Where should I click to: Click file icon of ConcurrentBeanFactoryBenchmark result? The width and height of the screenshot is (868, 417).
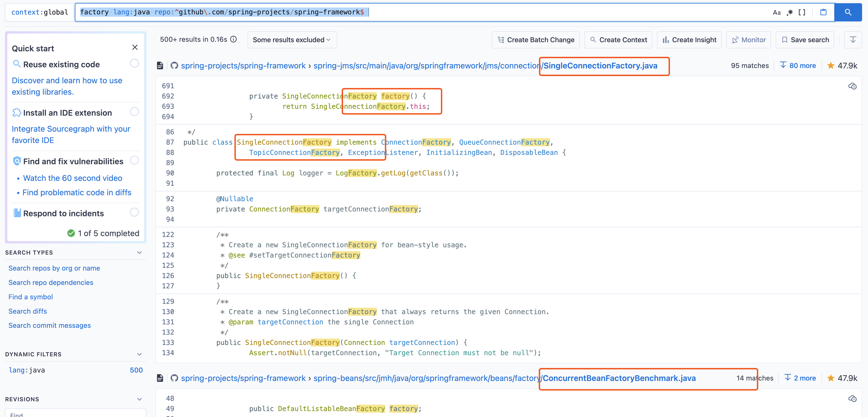pos(160,378)
